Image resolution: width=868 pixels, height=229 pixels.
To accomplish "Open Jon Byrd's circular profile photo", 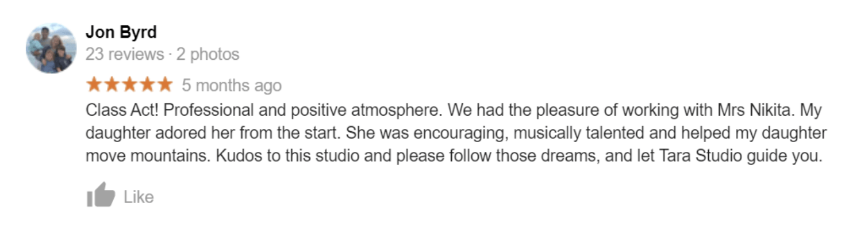I will (x=51, y=48).
